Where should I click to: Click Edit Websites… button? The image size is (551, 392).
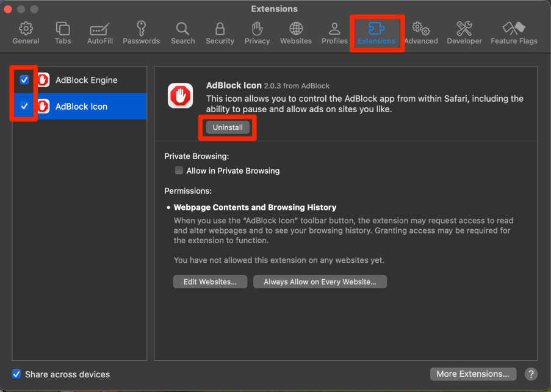[x=210, y=282]
